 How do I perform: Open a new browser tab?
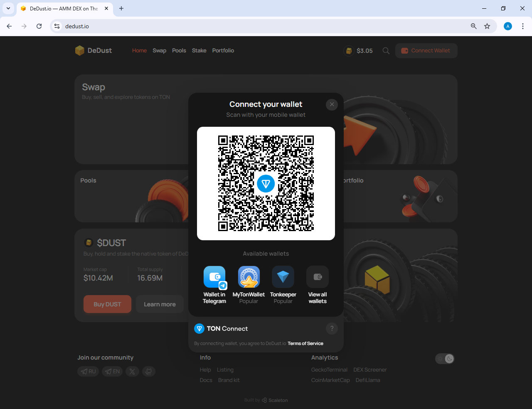pos(121,8)
